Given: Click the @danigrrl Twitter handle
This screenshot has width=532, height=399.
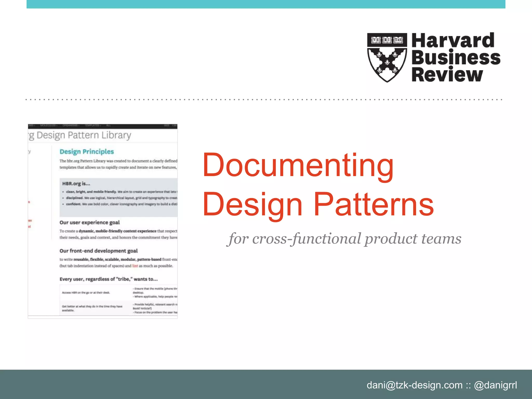Looking at the screenshot, I should [495, 385].
